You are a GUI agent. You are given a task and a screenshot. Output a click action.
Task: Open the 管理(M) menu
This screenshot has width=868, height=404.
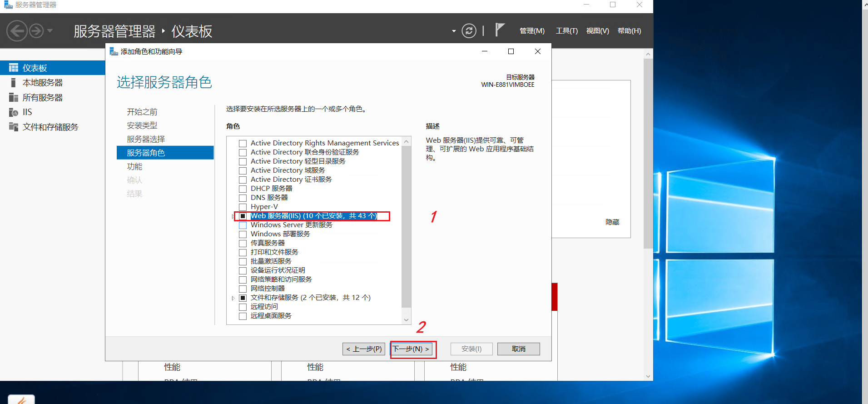coord(532,31)
